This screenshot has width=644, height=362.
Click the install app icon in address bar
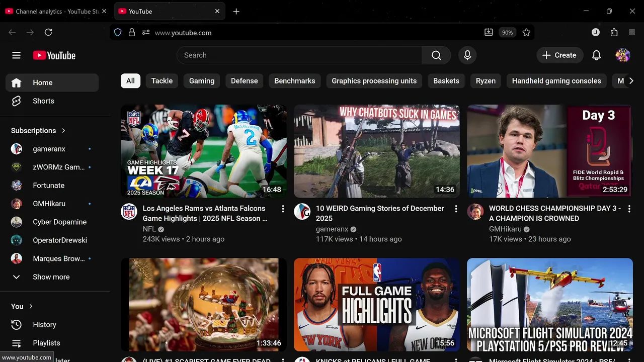click(489, 32)
